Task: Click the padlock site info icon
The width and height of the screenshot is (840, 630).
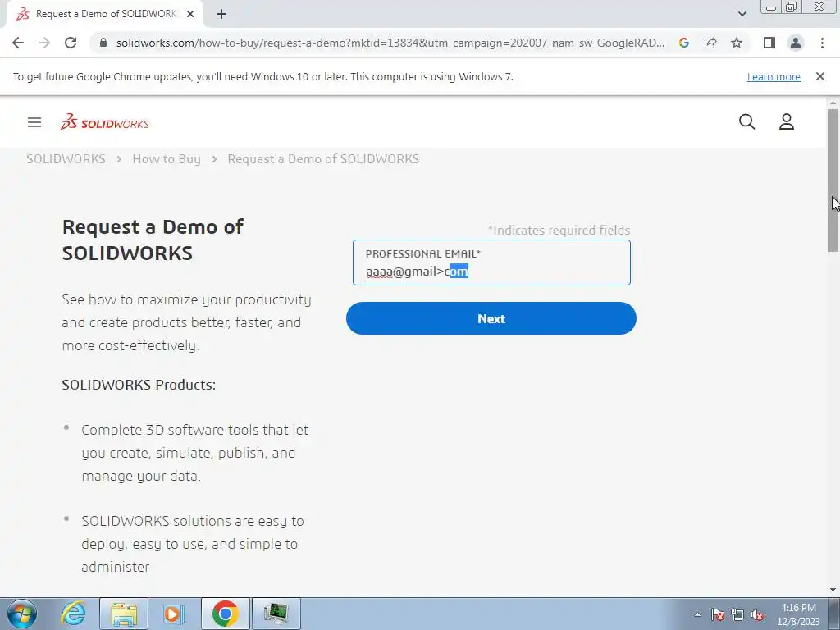Action: [x=104, y=43]
